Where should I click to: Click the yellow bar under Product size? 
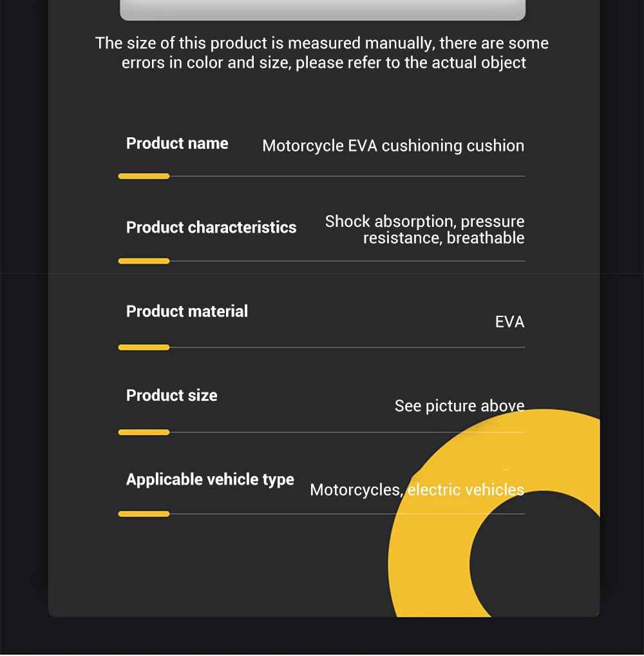(x=144, y=432)
